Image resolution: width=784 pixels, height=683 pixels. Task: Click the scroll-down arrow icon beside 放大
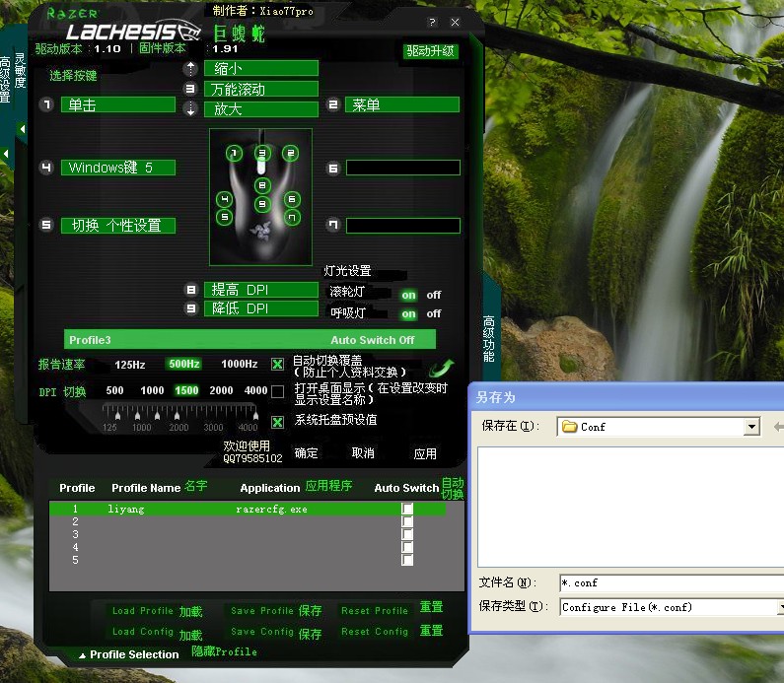coord(191,109)
